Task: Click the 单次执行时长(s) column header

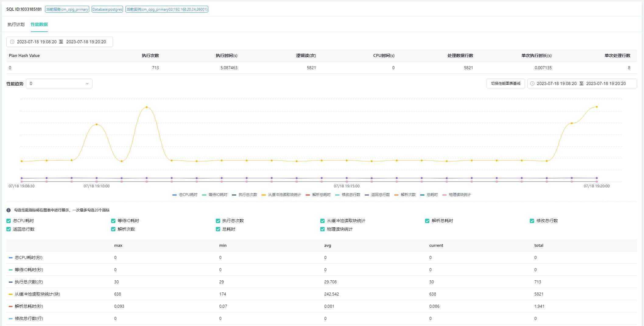Action: click(537, 55)
